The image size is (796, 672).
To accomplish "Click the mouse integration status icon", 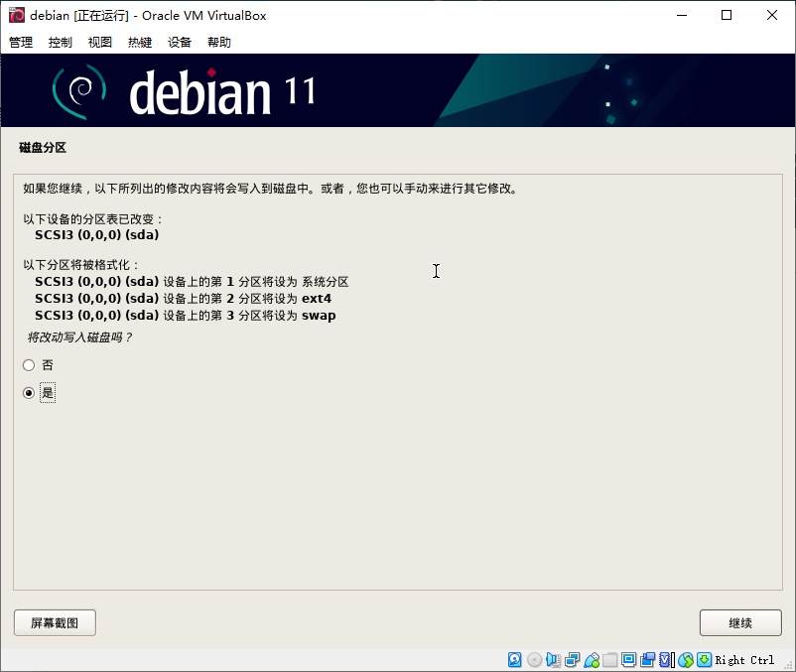I will tap(686, 659).
